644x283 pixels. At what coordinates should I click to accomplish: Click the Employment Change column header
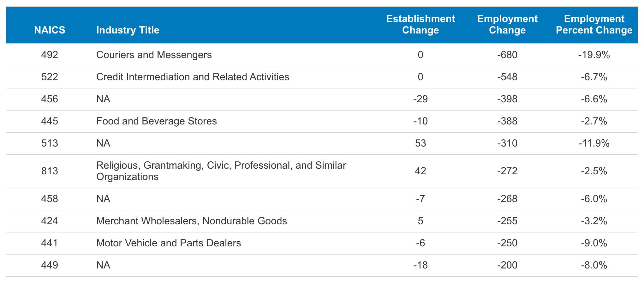pyautogui.click(x=507, y=24)
